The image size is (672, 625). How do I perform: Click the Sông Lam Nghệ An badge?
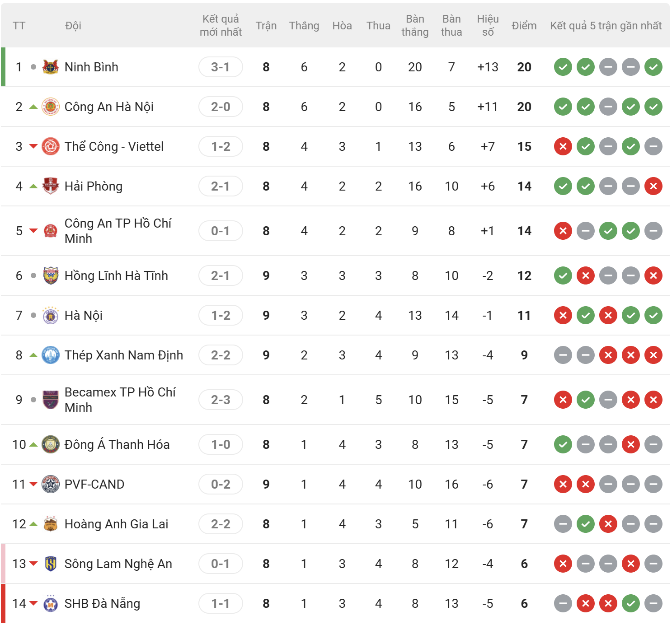click(x=51, y=564)
